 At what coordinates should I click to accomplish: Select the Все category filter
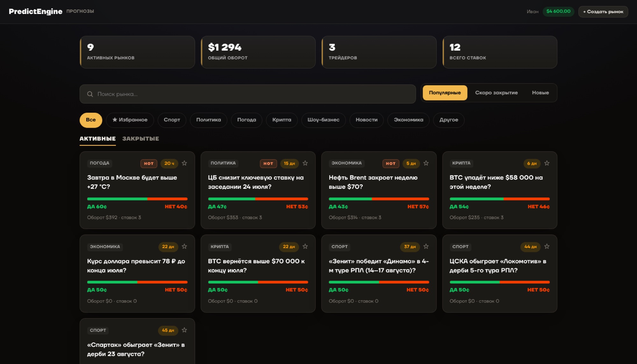pyautogui.click(x=91, y=120)
